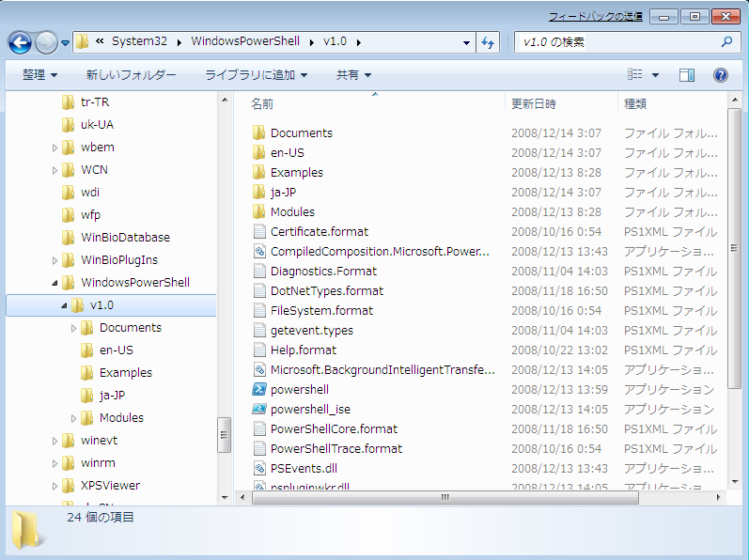Screen dimensions: 749x560
Task: Select PSEvents.dll file icon
Action: tap(259, 468)
